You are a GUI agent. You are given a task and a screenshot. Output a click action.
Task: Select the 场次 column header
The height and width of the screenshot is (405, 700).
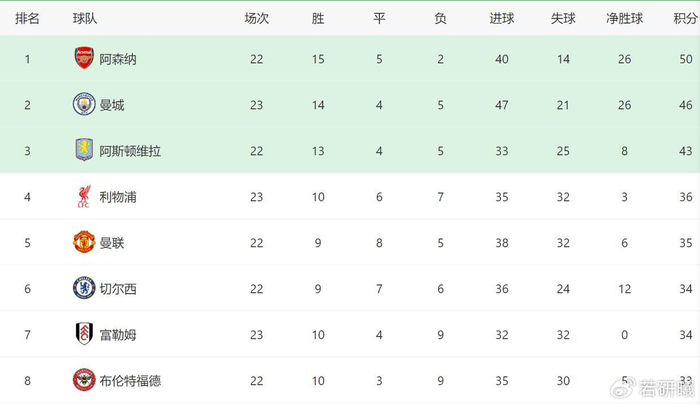(x=257, y=19)
